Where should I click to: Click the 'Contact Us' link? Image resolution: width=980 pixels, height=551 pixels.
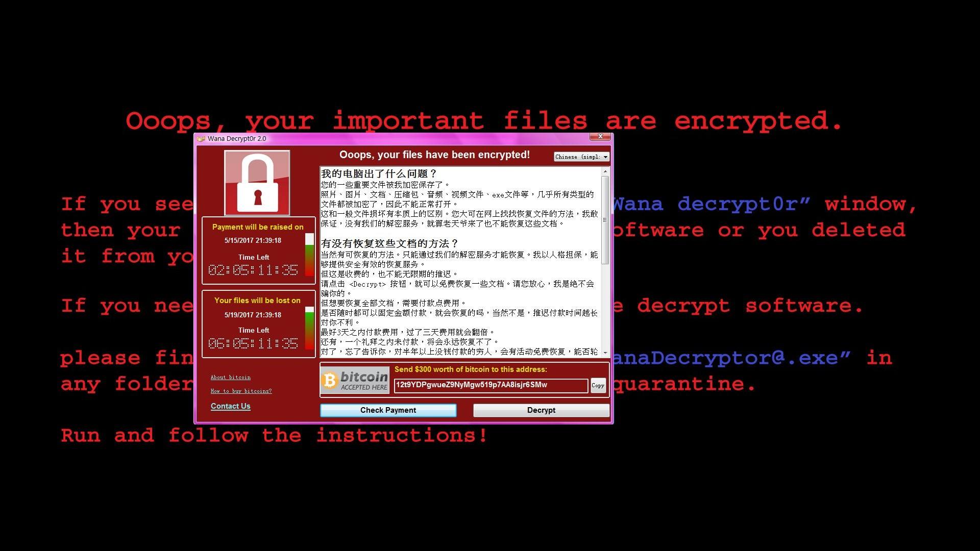[x=230, y=405]
